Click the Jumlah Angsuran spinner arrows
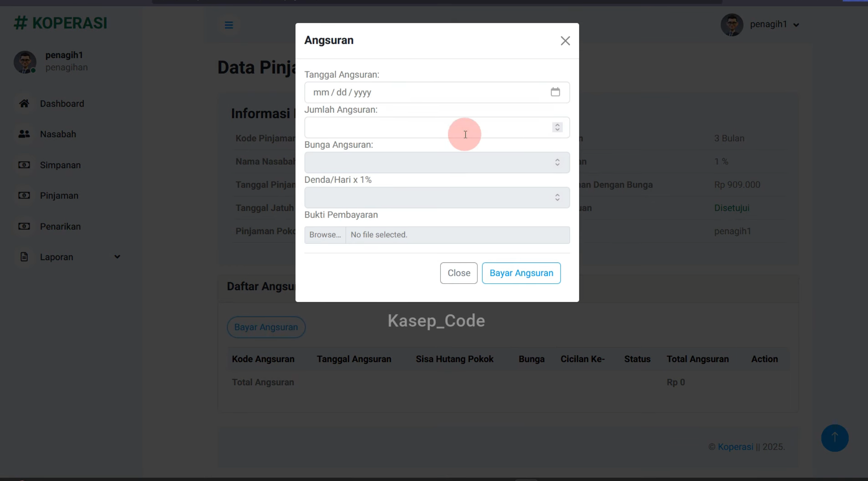 point(557,127)
